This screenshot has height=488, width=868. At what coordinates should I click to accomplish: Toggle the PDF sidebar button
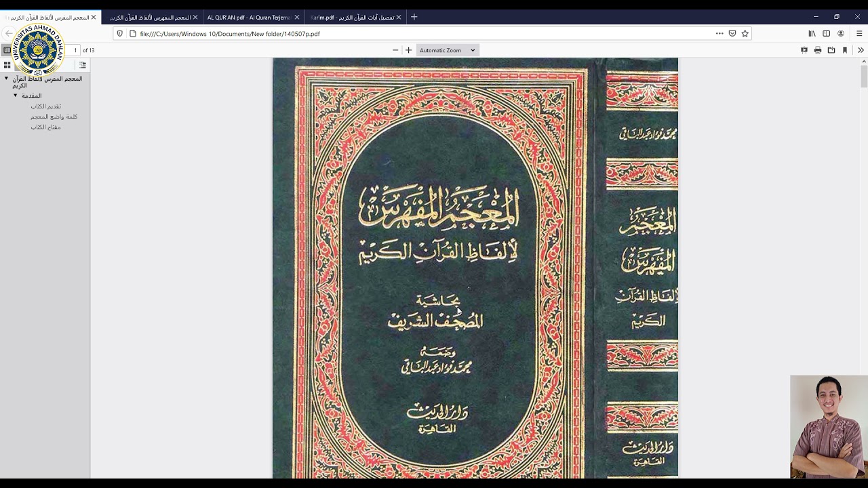pos(7,50)
